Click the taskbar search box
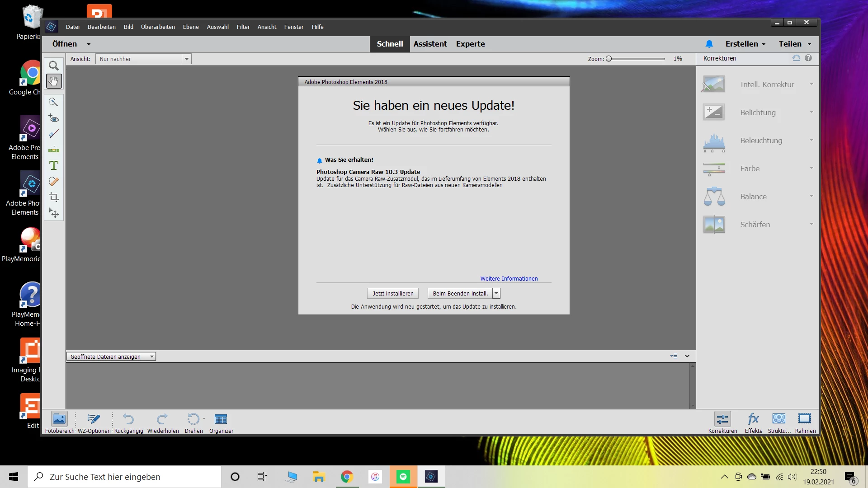 (x=124, y=477)
